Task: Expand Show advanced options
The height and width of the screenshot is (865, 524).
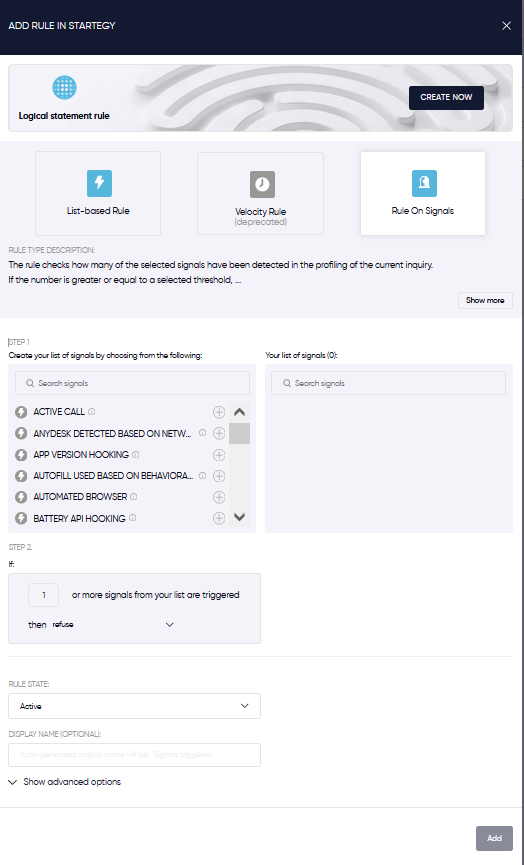Action: coord(65,782)
